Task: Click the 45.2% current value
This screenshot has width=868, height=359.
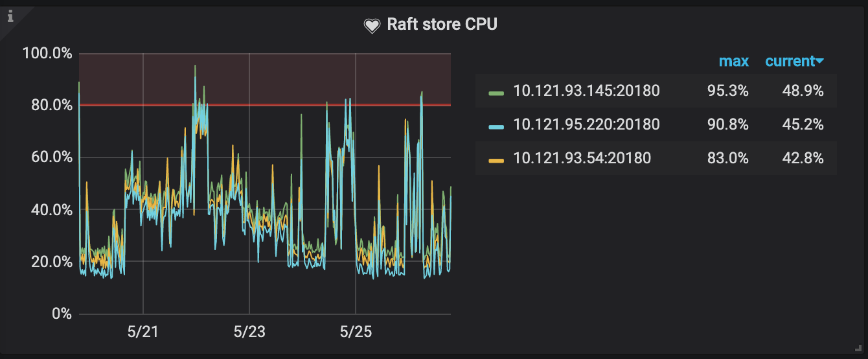Action: pos(803,124)
